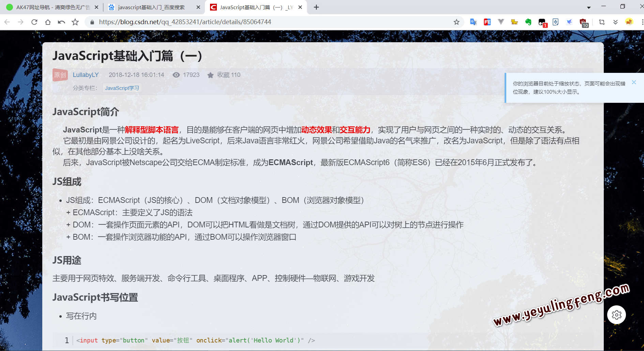This screenshot has width=644, height=351.
Task: Open the red FE helper extension
Action: (487, 22)
